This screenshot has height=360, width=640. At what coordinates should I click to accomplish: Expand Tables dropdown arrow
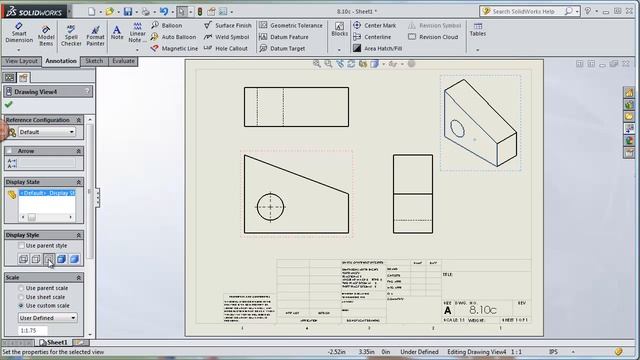[x=478, y=50]
